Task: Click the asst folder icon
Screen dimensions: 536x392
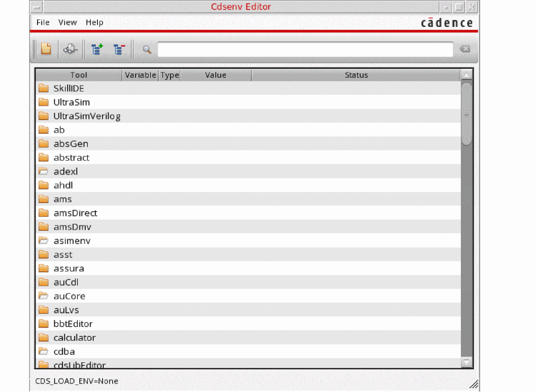Action: coord(43,254)
